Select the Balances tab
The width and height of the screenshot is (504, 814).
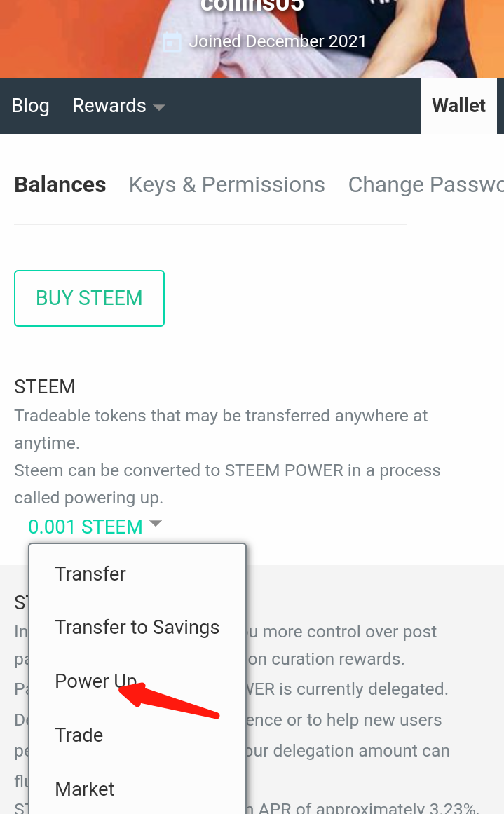60,185
